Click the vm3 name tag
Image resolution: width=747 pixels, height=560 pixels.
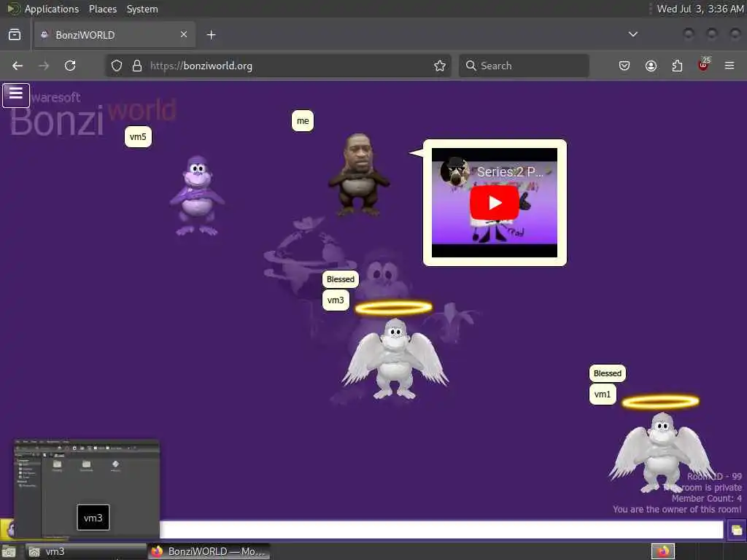click(336, 300)
